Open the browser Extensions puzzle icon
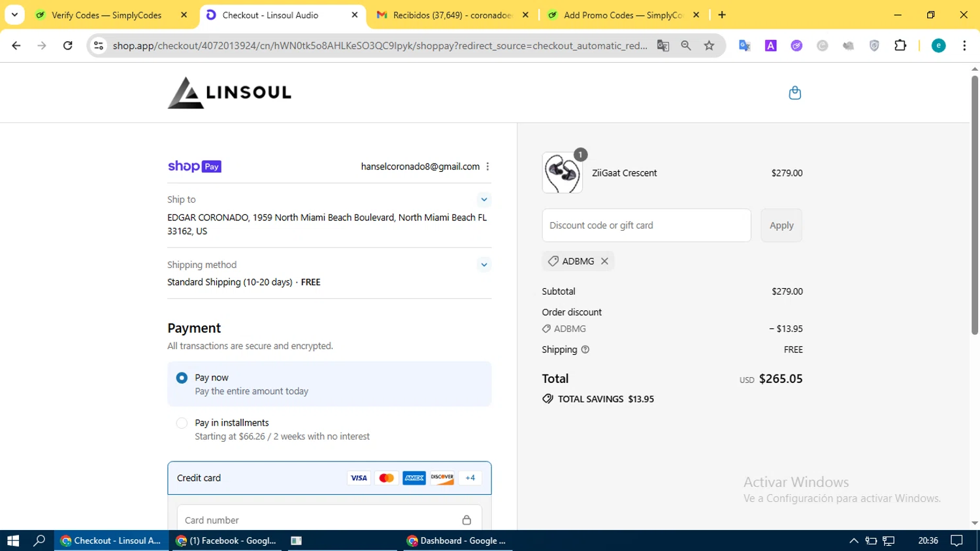Image resolution: width=980 pixels, height=551 pixels. point(900,46)
